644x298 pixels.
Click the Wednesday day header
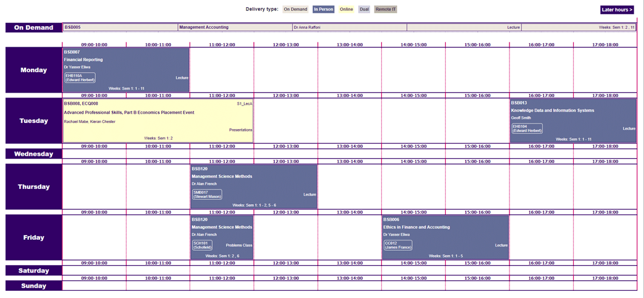click(x=34, y=154)
